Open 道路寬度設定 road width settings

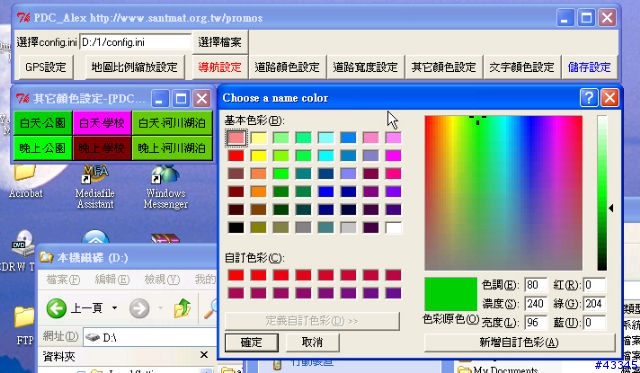pos(365,67)
